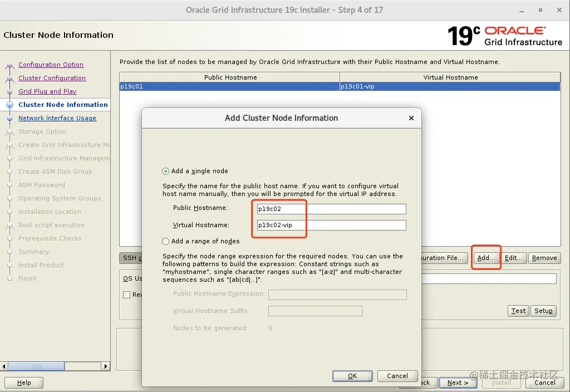Maximize the installer window
This screenshot has height=392, width=570.
click(540, 10)
